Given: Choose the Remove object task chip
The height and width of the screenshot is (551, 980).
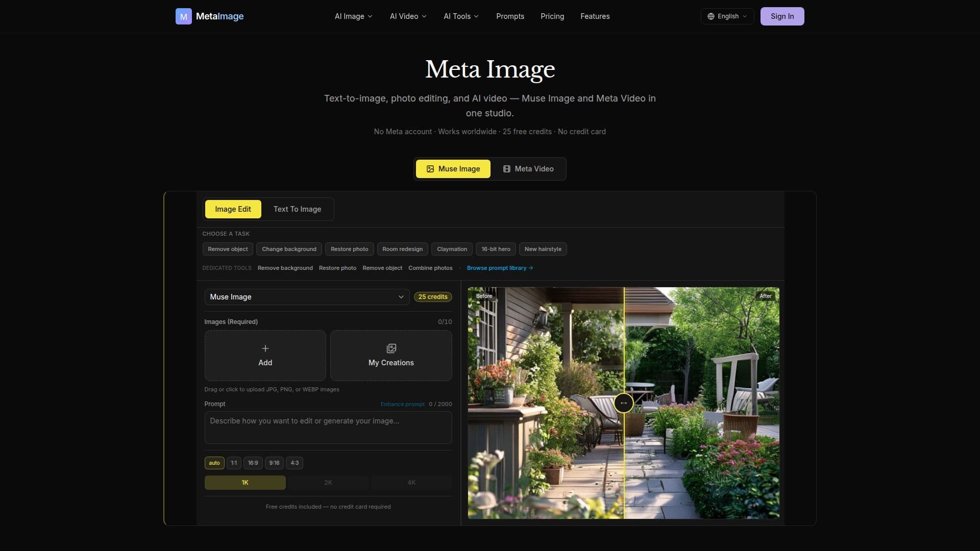Looking at the screenshot, I should pyautogui.click(x=228, y=249).
